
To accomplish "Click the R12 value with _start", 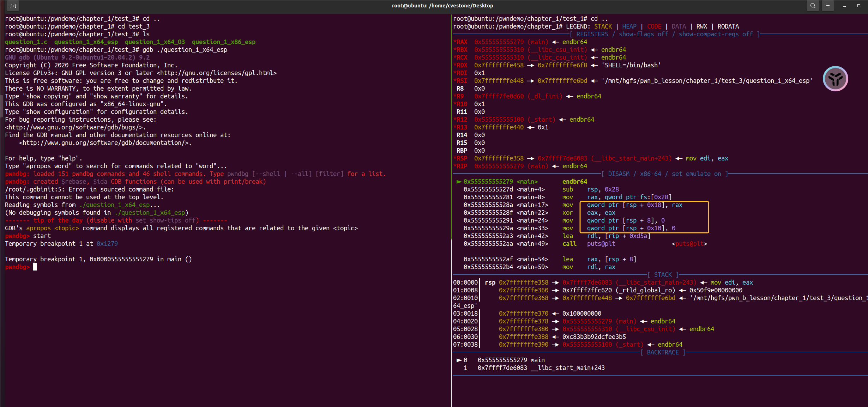I will (515, 120).
